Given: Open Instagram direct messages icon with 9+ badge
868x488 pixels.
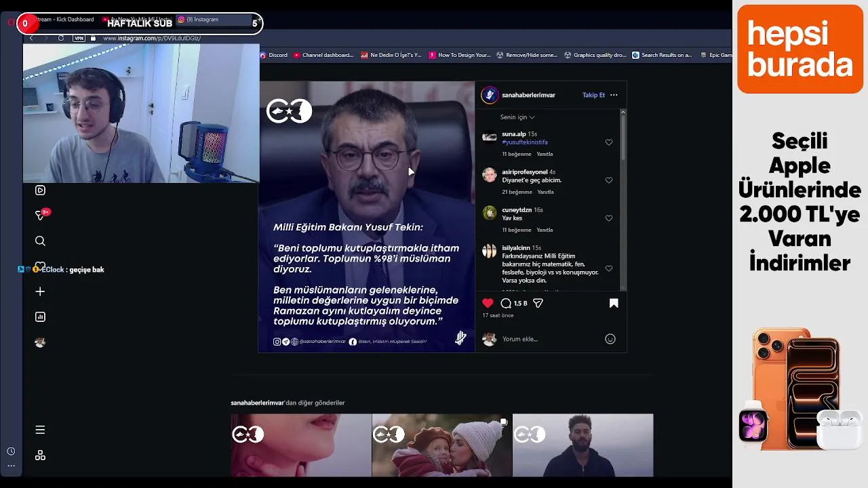Looking at the screenshot, I should click(x=41, y=215).
